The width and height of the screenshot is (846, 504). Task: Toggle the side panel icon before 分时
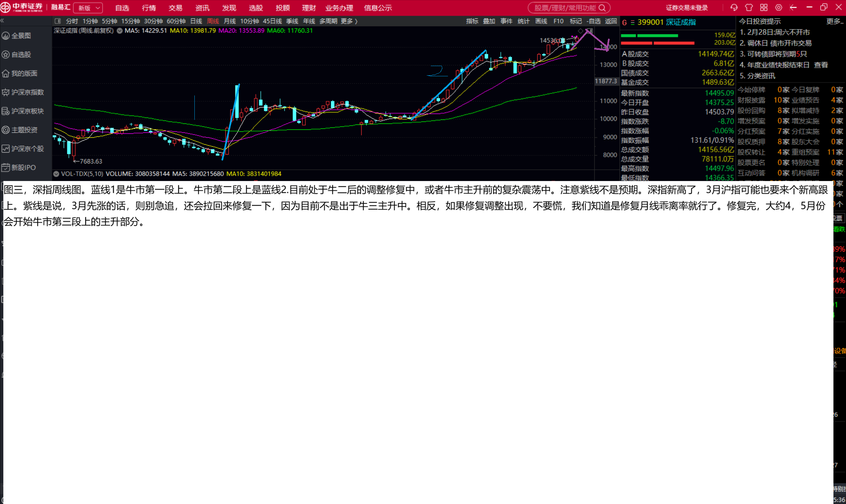coord(58,21)
